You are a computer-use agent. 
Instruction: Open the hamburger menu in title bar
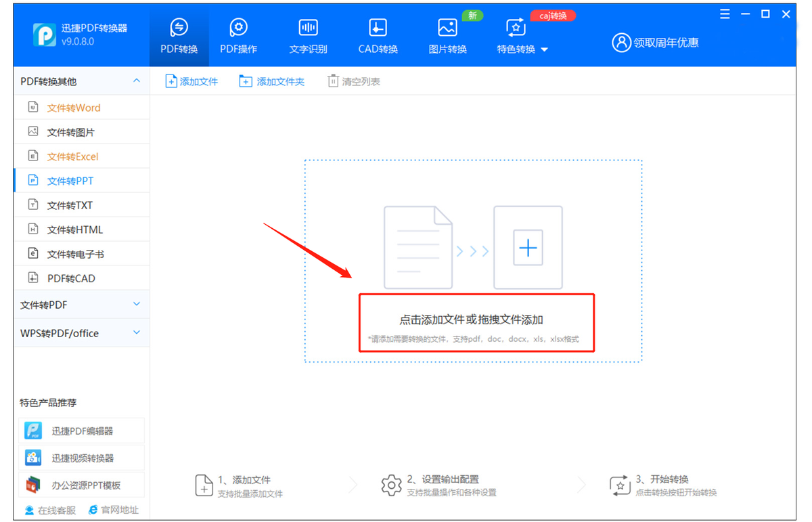725,14
